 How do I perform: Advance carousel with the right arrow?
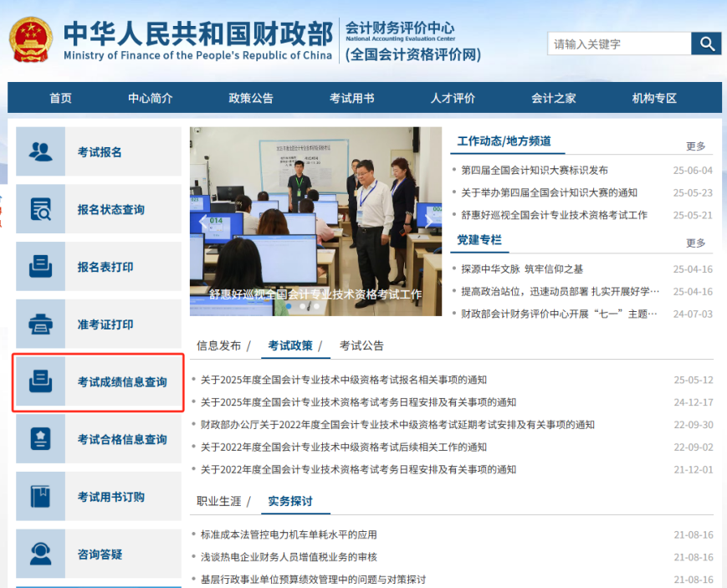429,220
